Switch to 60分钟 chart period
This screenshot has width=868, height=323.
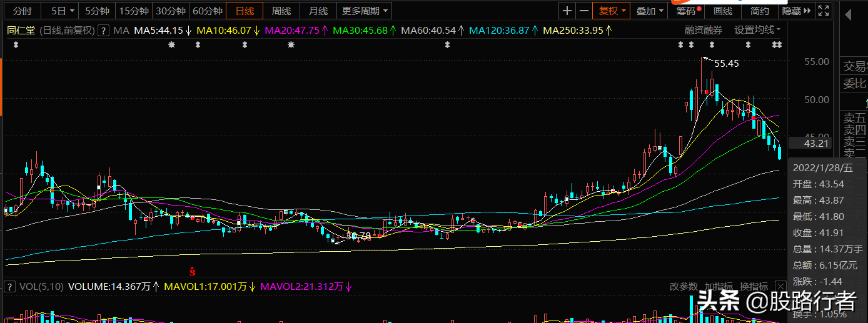(207, 11)
